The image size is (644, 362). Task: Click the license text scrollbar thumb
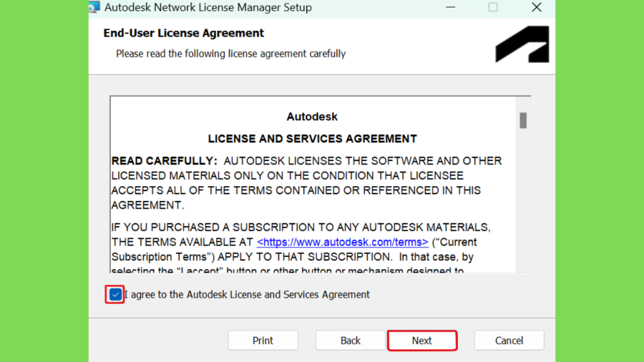[x=523, y=120]
